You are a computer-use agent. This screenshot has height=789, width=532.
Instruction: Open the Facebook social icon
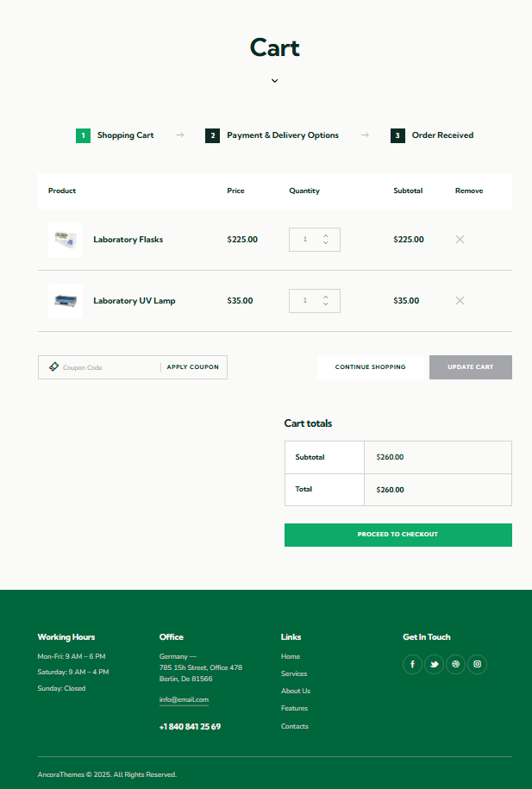(412, 664)
